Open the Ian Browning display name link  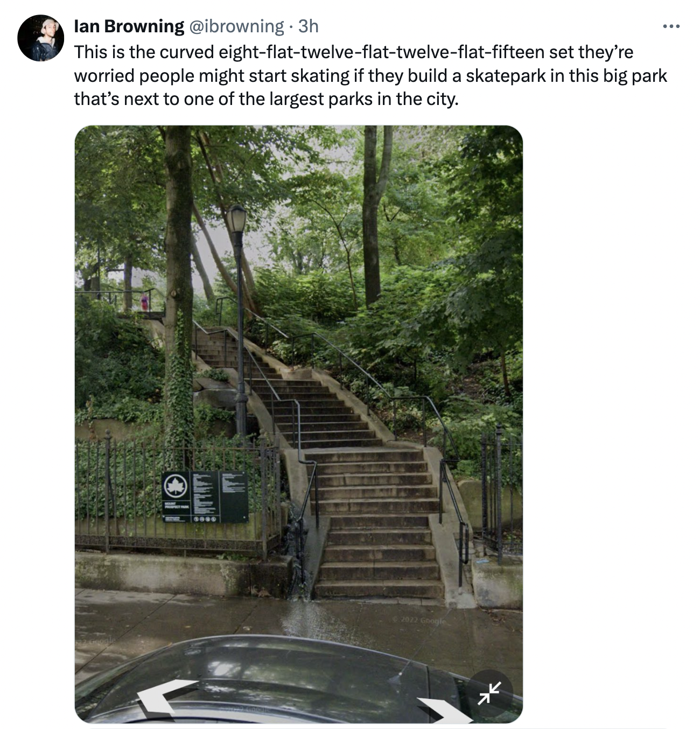coord(129,26)
